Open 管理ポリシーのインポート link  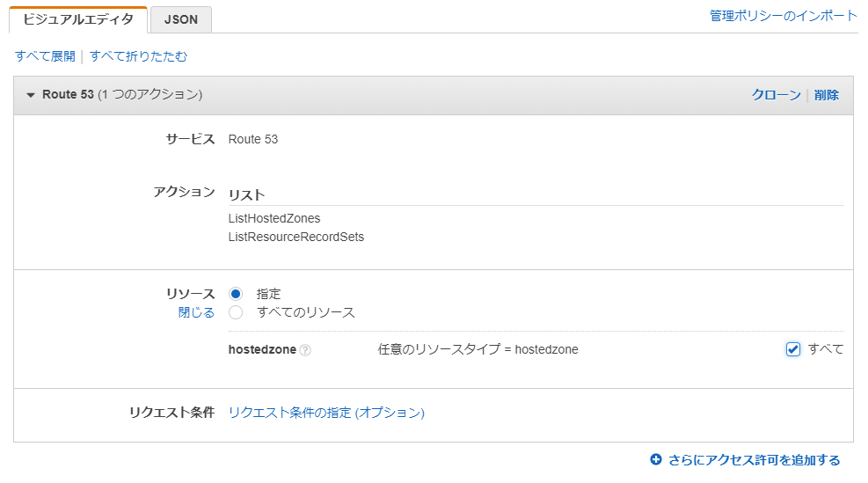point(784,16)
